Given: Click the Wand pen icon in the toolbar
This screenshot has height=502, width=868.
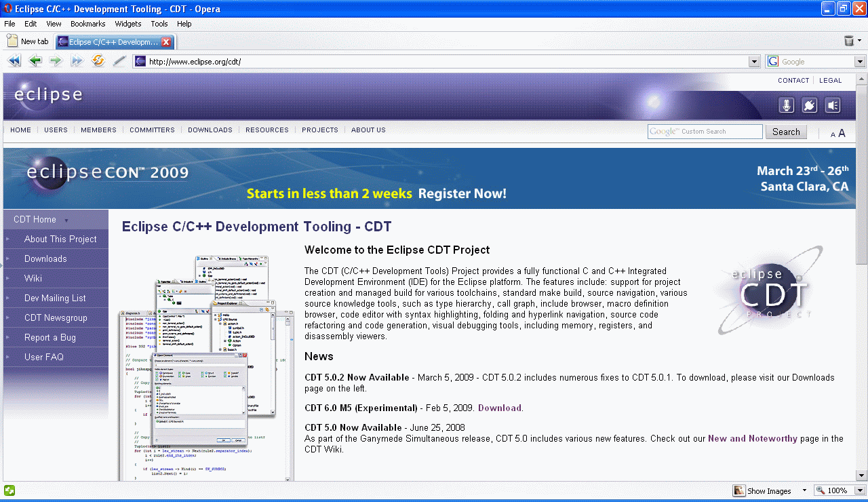Looking at the screenshot, I should click(x=119, y=61).
